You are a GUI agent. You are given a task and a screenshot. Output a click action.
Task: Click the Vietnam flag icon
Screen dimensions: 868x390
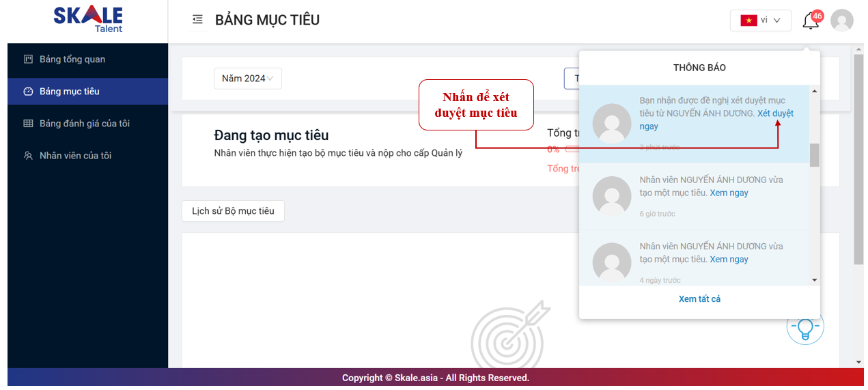click(749, 20)
